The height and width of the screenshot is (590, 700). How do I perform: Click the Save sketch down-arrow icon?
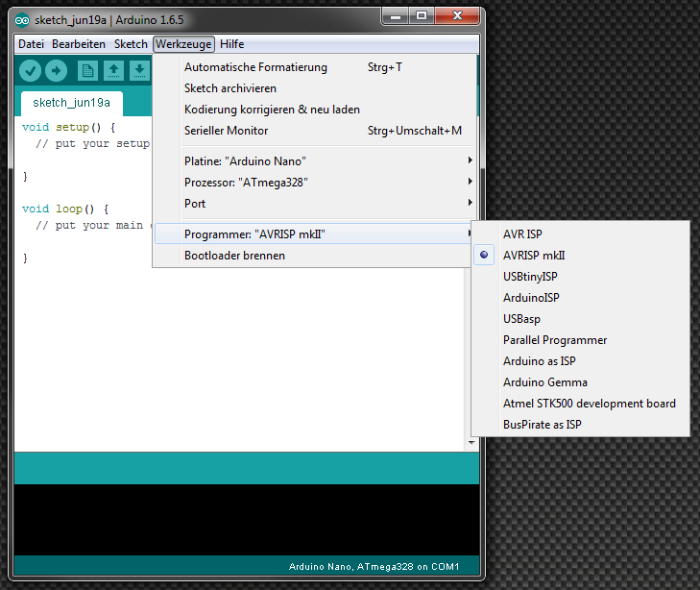point(139,70)
